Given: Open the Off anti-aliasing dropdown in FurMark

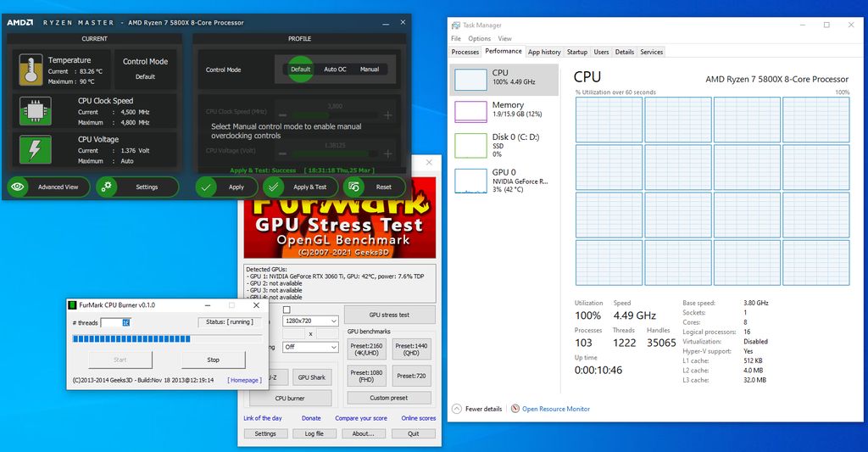Looking at the screenshot, I should pos(310,347).
